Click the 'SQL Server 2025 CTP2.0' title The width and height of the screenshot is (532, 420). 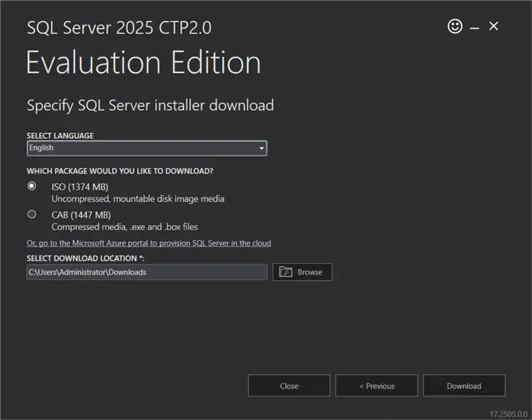click(119, 28)
